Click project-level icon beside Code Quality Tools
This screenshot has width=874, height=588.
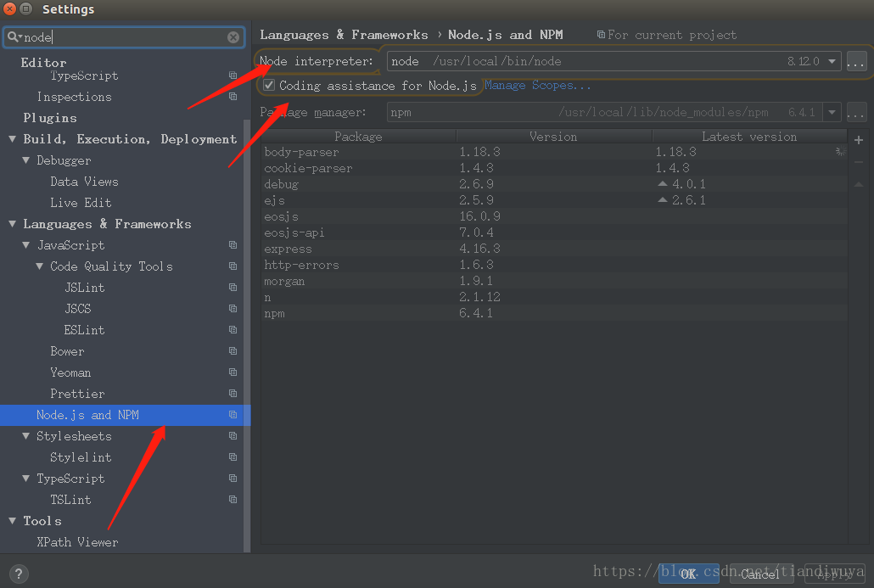pos(233,266)
